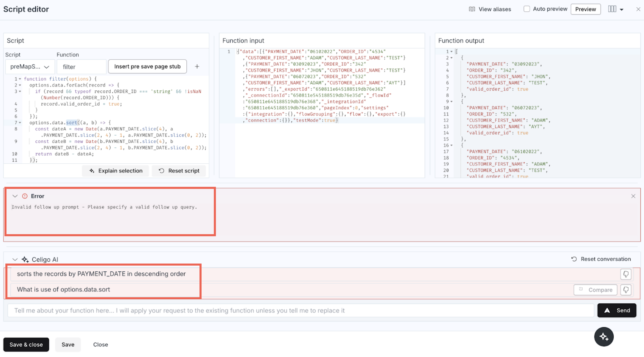644x357 pixels.
Task: Click Explain selection button
Action: pos(116,171)
